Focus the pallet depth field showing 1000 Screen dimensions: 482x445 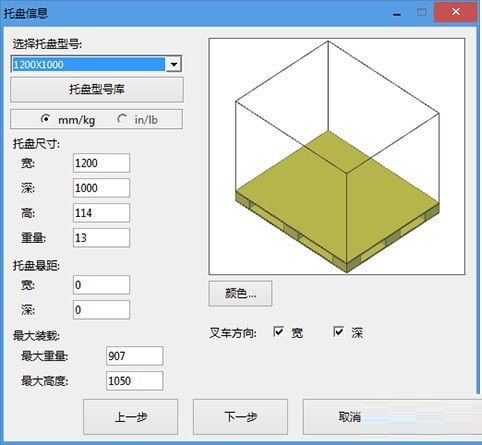101,188
